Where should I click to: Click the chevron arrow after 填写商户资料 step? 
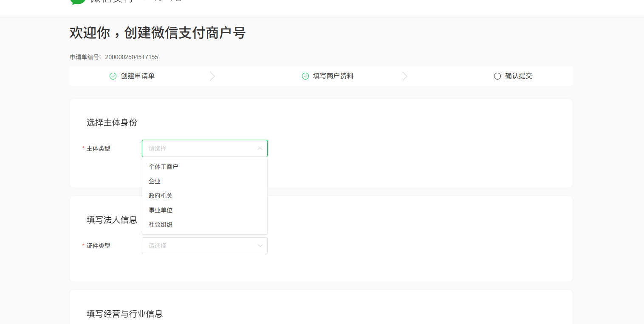(x=405, y=76)
